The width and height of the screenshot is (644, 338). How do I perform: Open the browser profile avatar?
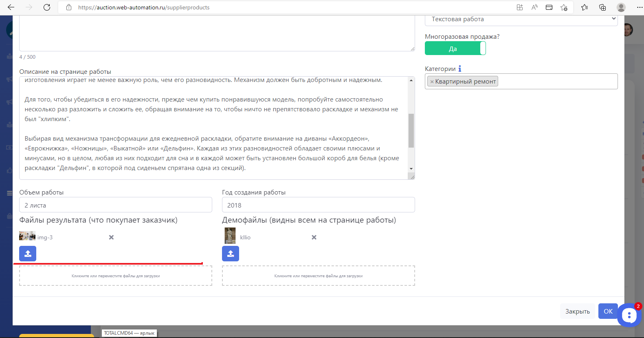tap(621, 7)
